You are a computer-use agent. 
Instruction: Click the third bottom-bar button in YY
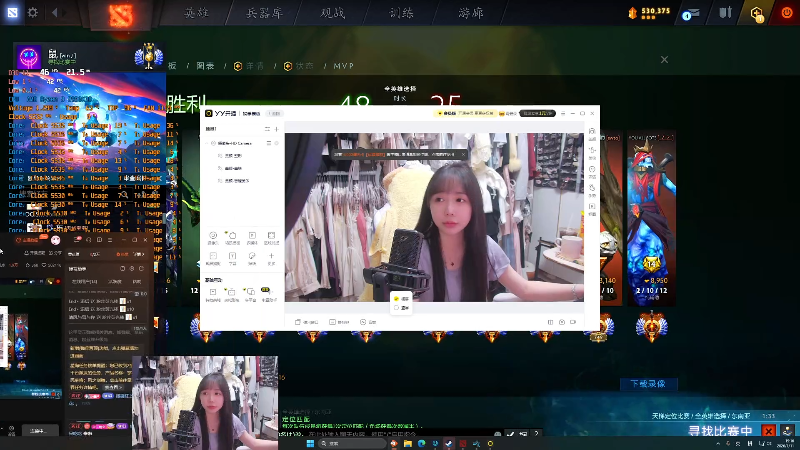(x=368, y=322)
